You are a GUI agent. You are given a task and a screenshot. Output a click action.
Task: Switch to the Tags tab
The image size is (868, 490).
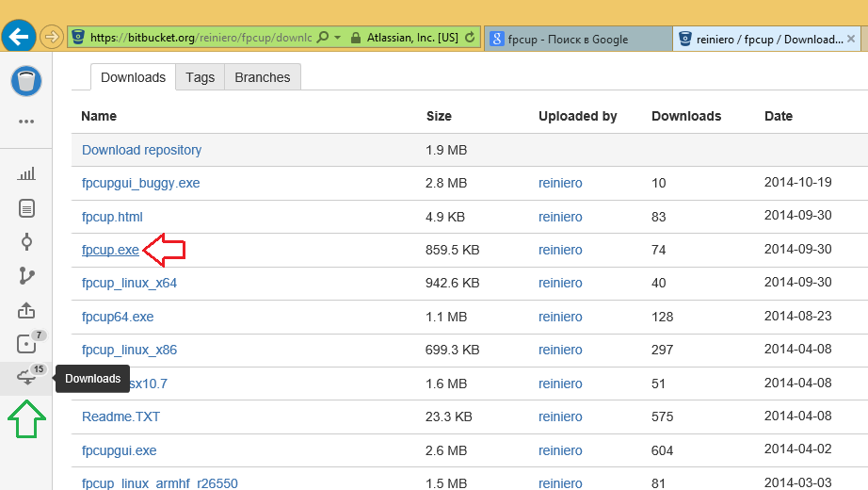(200, 77)
